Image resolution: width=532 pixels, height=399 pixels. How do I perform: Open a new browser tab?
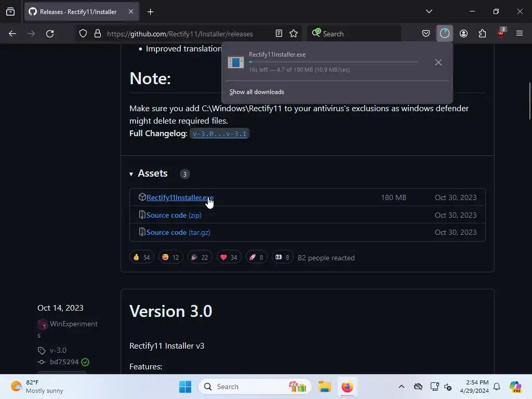[150, 12]
